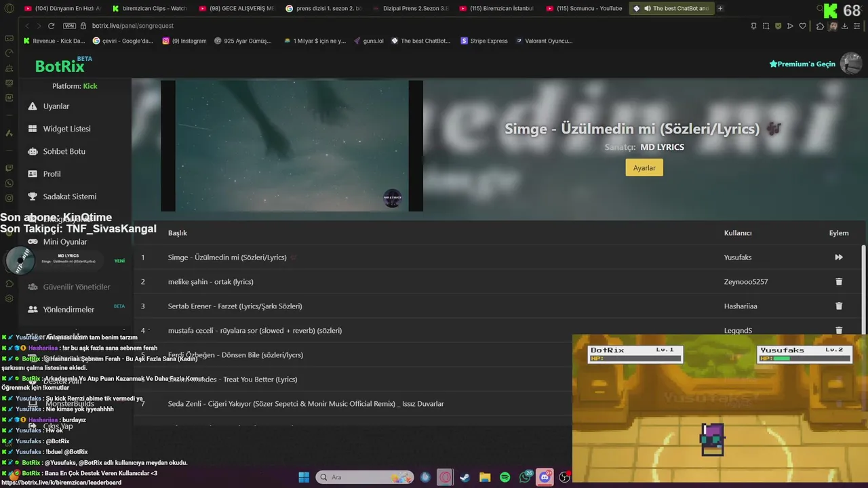The width and height of the screenshot is (868, 488).
Task: Click the Widget Listesi grid icon
Action: pyautogui.click(x=33, y=129)
